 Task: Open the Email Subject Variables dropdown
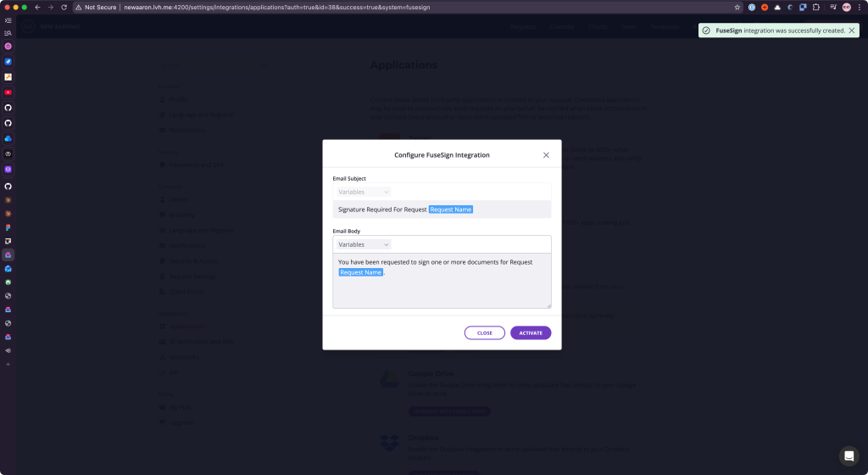pos(363,192)
